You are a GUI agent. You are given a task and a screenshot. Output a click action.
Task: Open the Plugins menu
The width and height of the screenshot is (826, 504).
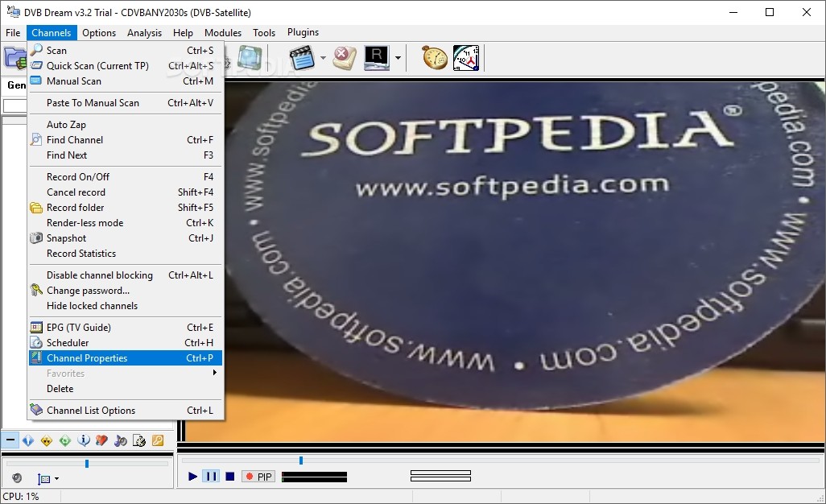point(303,32)
